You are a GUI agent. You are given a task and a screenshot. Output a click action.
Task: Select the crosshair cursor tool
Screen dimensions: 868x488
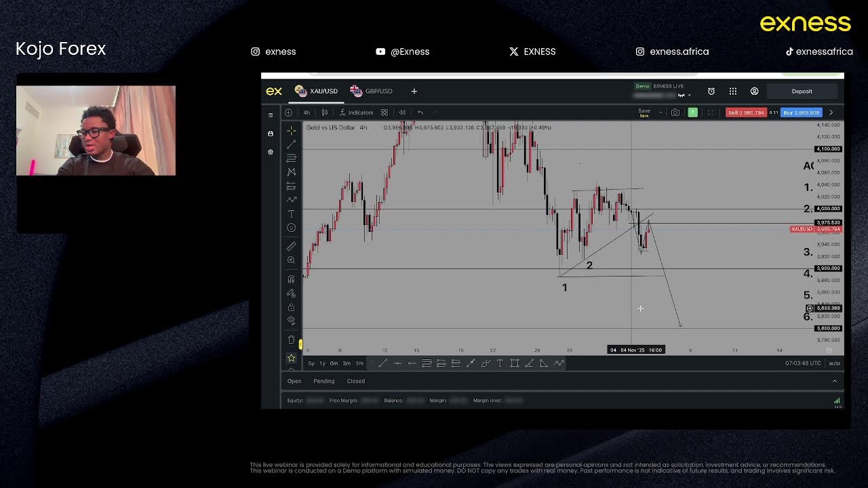coord(291,130)
